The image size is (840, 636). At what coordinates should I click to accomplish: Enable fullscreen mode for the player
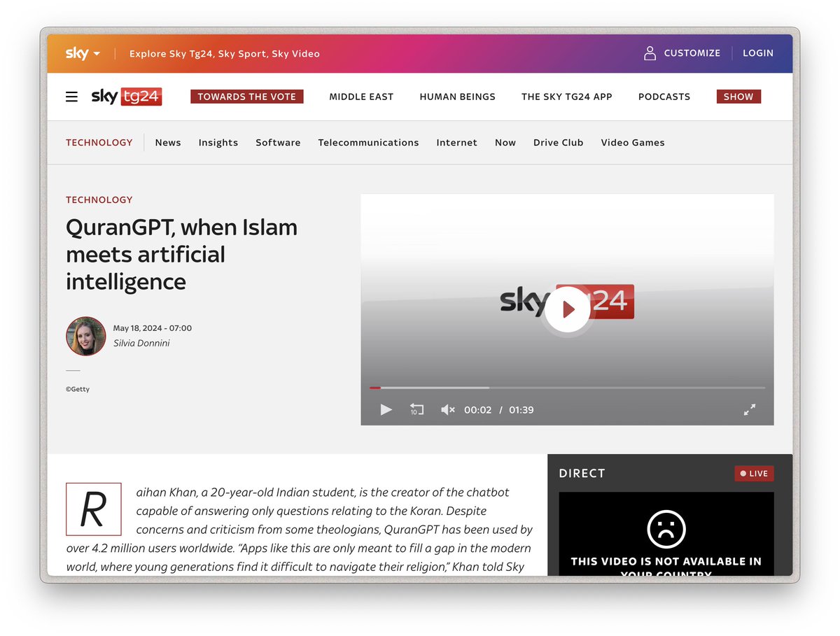pos(750,410)
